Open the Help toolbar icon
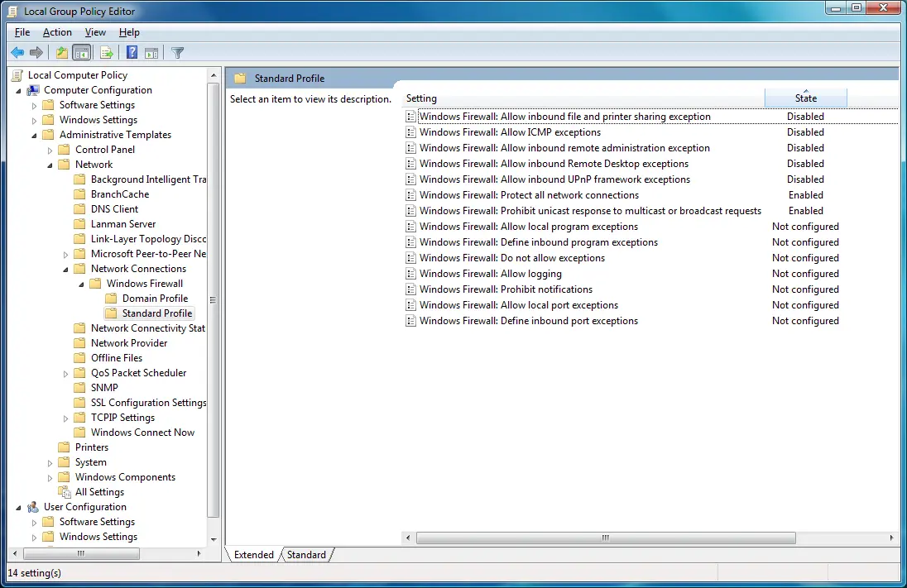 (x=132, y=53)
